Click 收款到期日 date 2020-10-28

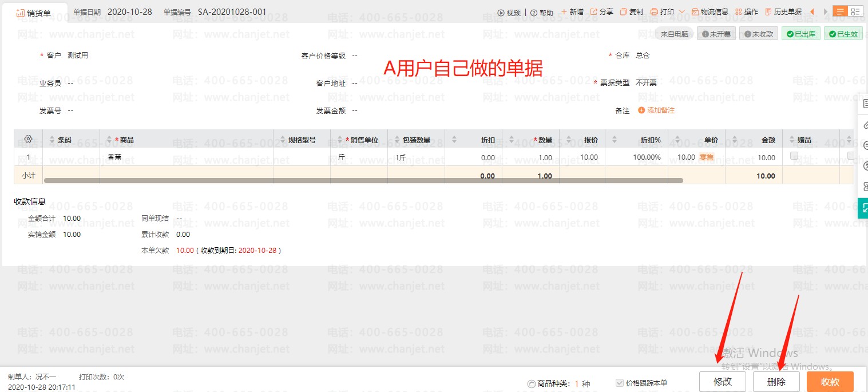[257, 250]
